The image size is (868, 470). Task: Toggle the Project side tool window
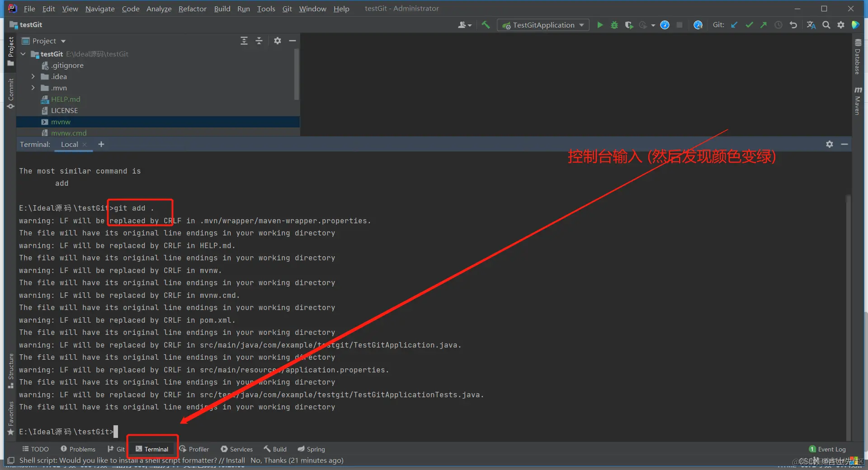(11, 51)
